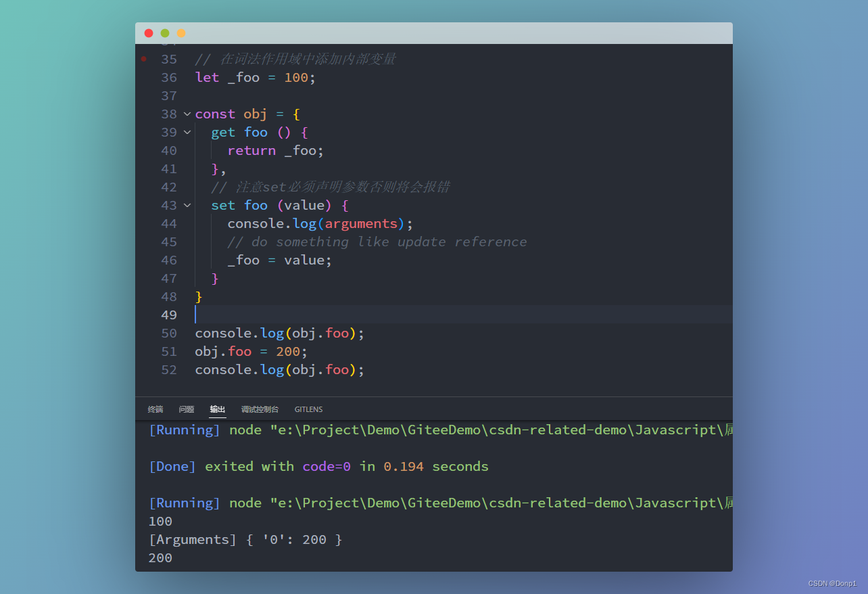Click the final output value 200
Screen dimensions: 868x594
pos(160,557)
